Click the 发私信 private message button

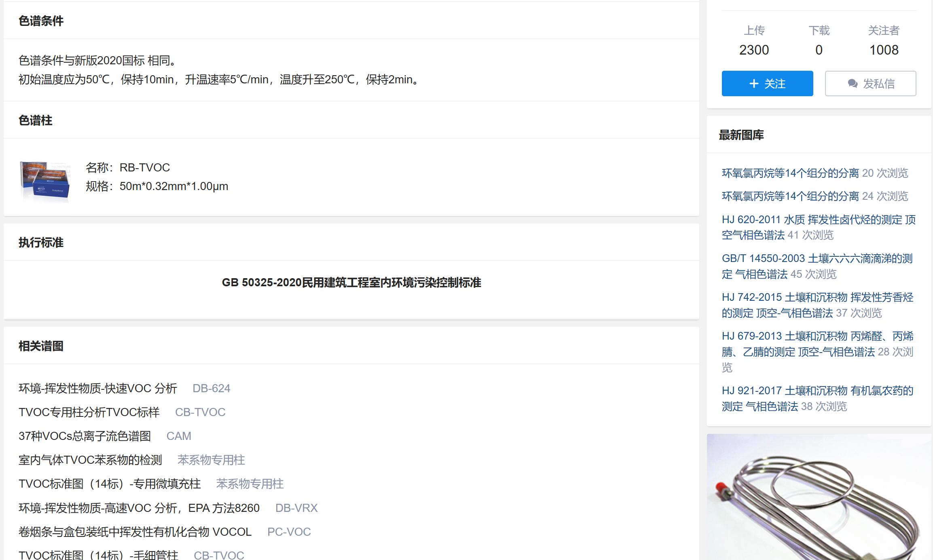(x=870, y=84)
